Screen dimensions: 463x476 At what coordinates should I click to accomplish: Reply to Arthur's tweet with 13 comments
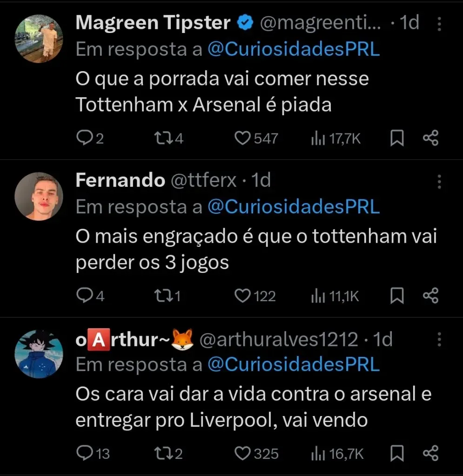(x=84, y=453)
